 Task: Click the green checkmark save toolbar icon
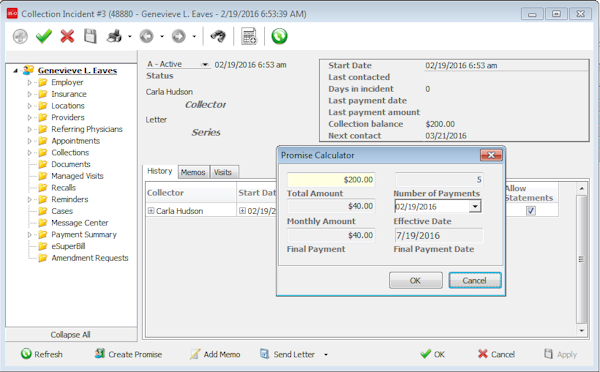[44, 37]
